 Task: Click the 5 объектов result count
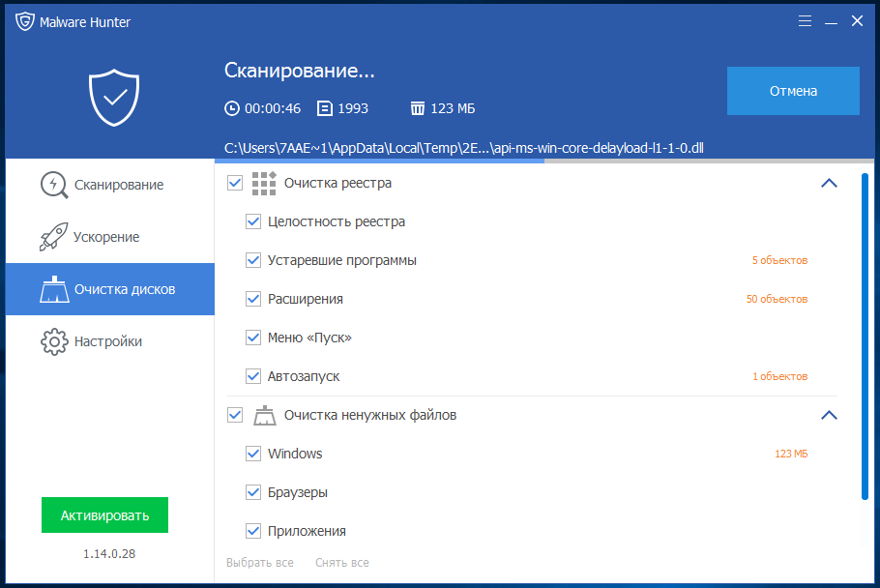click(x=779, y=260)
